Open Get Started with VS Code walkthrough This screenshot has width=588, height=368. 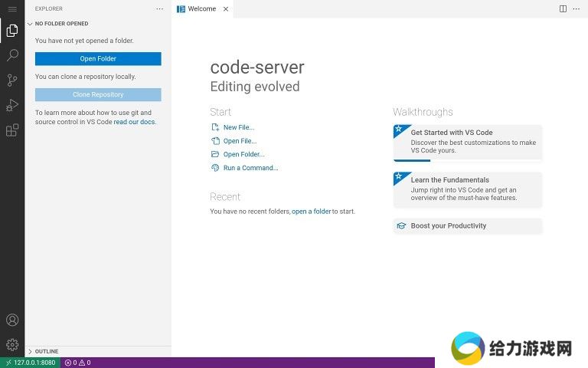468,143
